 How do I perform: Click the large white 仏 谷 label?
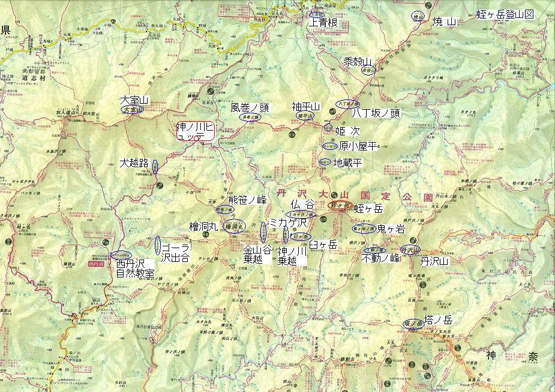302,204
